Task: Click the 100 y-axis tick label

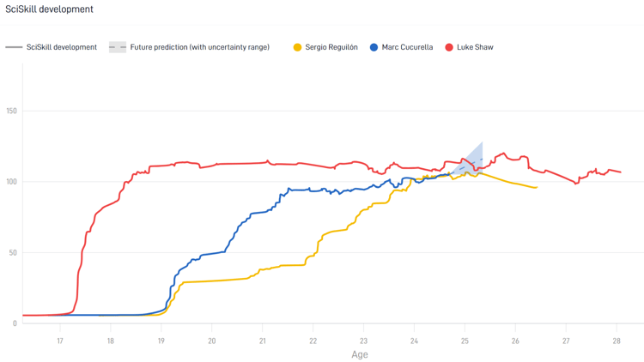Action: (x=11, y=181)
